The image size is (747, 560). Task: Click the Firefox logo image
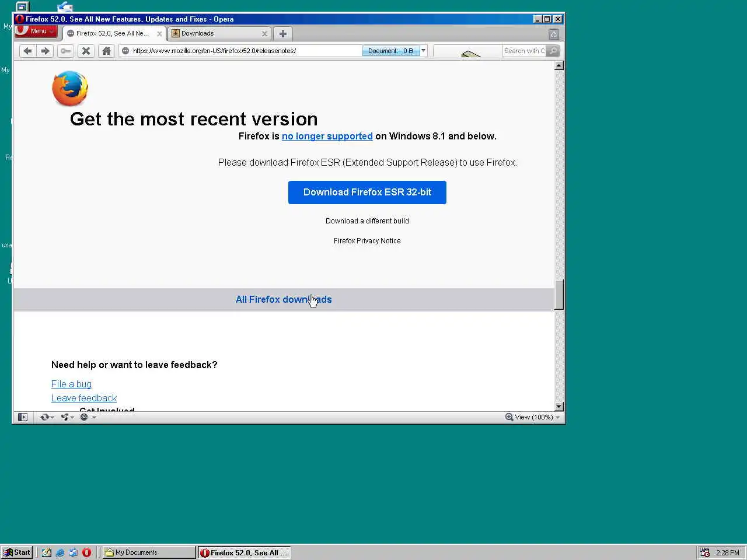point(70,89)
